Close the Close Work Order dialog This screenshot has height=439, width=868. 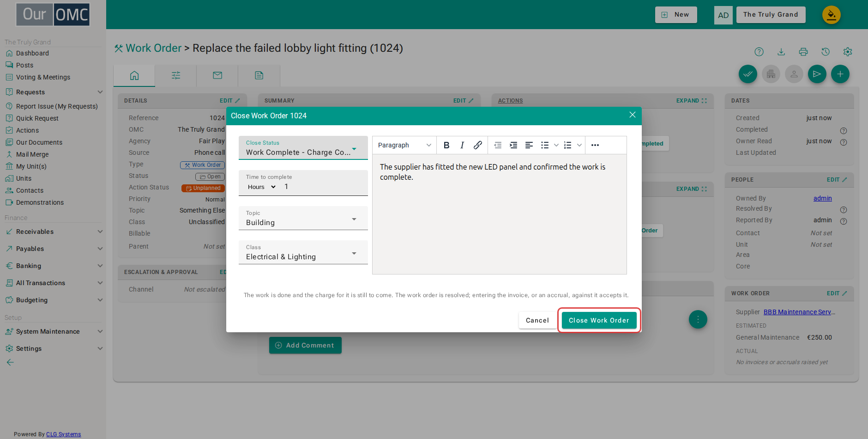pos(633,115)
